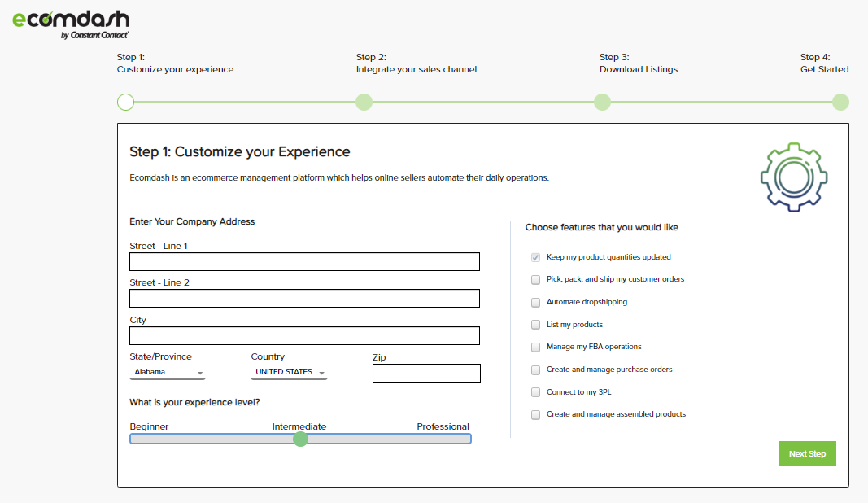Enable Automate dropshipping checkbox
The image size is (868, 503).
tap(535, 303)
